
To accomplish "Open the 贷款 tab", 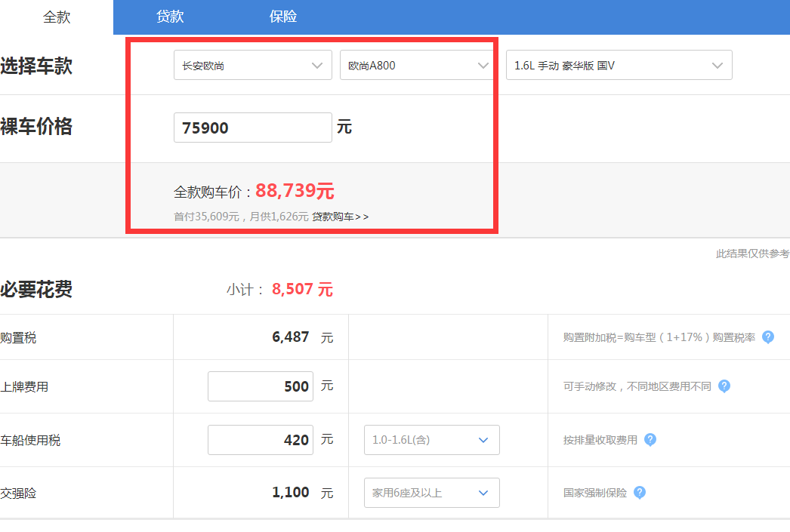I will tap(170, 17).
